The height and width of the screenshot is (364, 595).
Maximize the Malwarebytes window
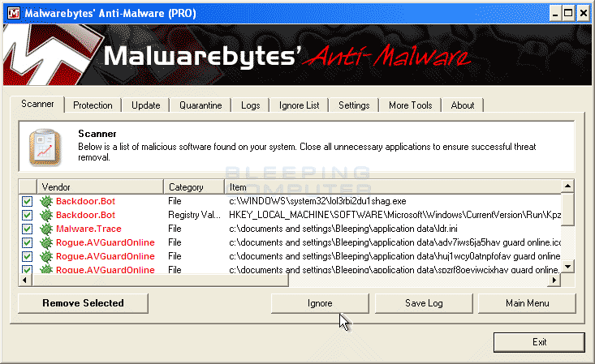coord(568,14)
